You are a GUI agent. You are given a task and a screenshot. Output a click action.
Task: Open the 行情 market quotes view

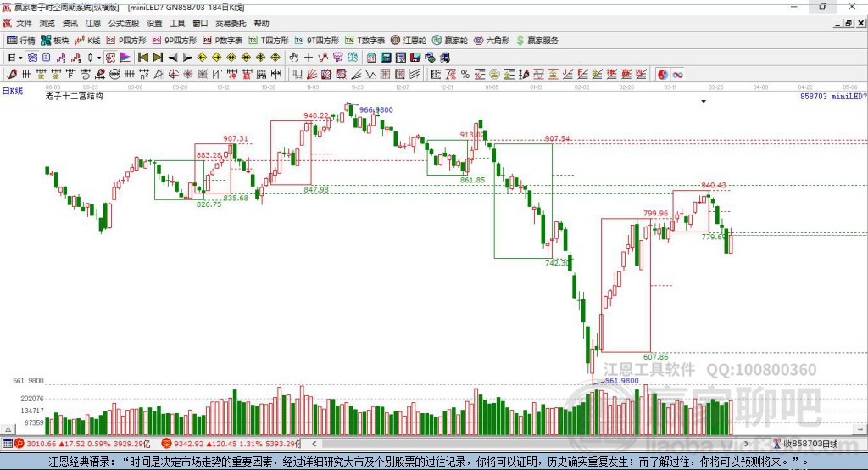20,41
